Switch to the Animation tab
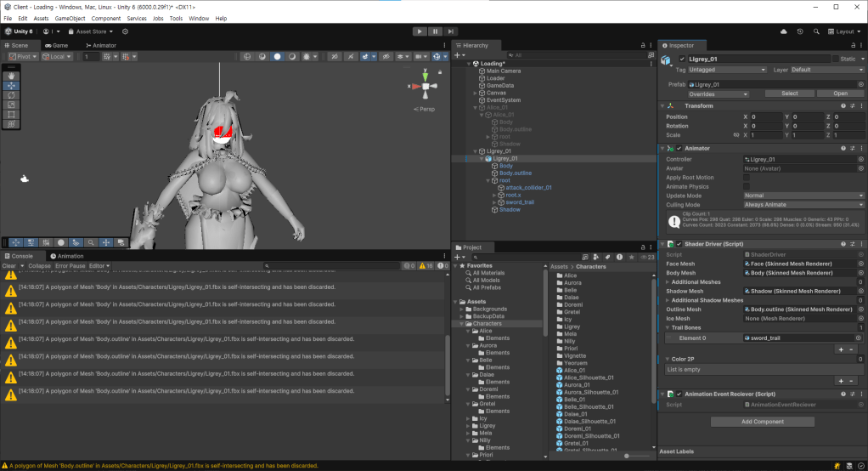This screenshot has width=868, height=471. (67, 256)
